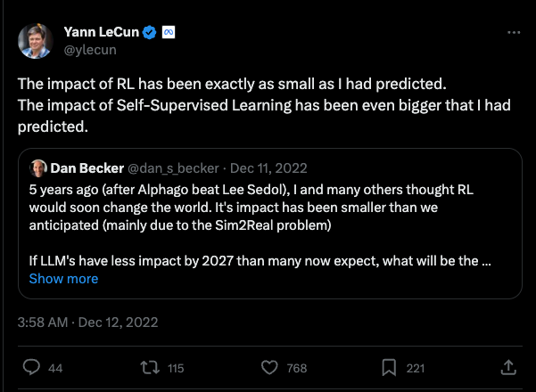The width and height of the screenshot is (536, 392).
Task: Expand quoted tweet with Show more
Action: [x=63, y=279]
